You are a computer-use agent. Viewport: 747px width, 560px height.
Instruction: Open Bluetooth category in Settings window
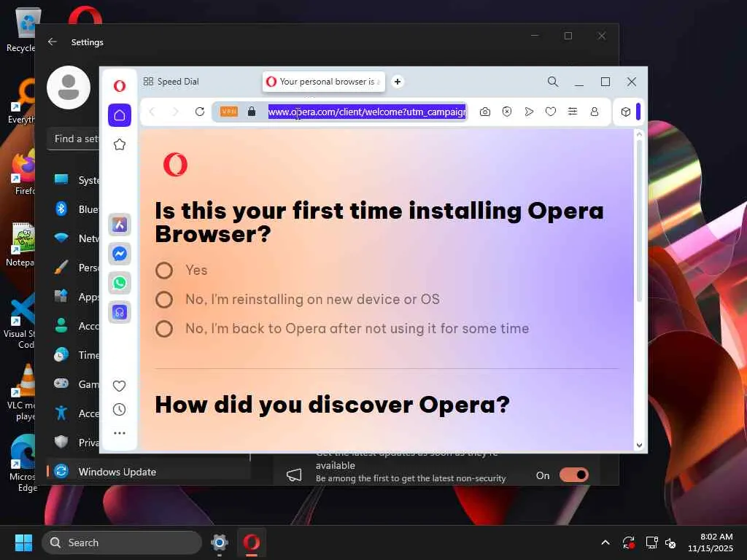pyautogui.click(x=76, y=209)
